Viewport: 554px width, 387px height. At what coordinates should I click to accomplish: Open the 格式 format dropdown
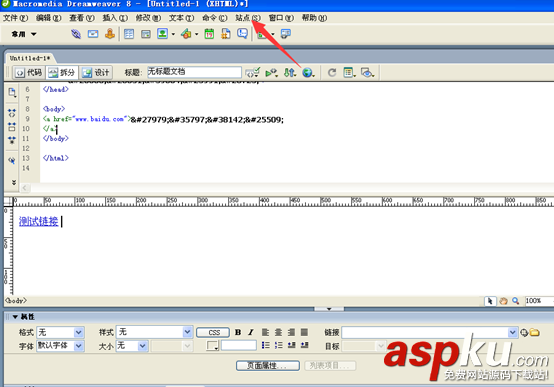pyautogui.click(x=79, y=333)
